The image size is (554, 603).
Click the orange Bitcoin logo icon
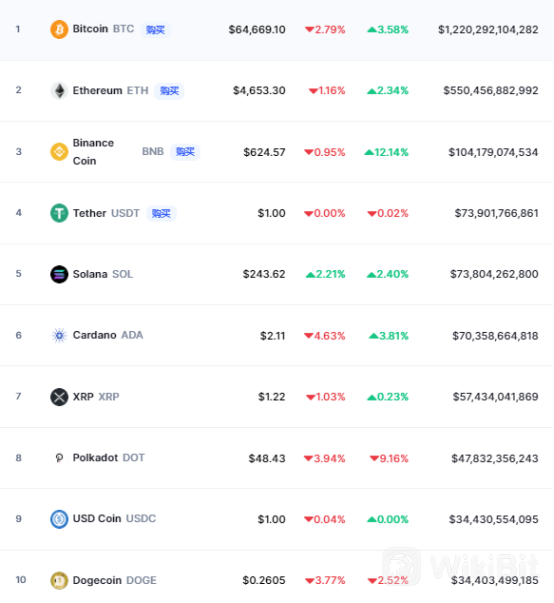(59, 30)
